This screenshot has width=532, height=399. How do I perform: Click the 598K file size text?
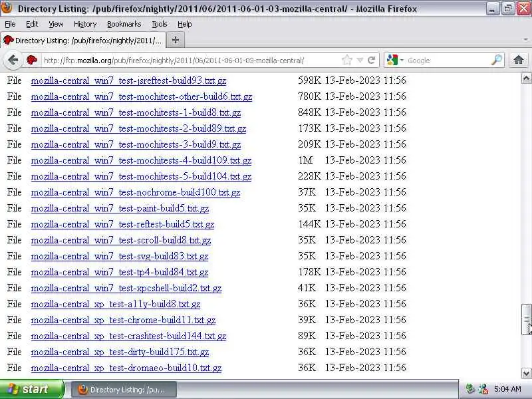click(x=309, y=80)
